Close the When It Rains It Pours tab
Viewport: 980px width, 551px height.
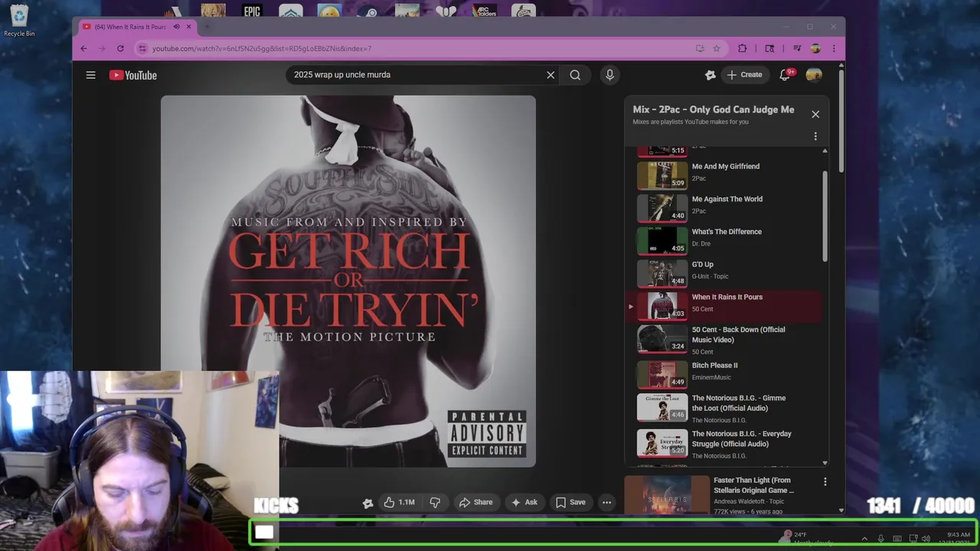coord(188,27)
